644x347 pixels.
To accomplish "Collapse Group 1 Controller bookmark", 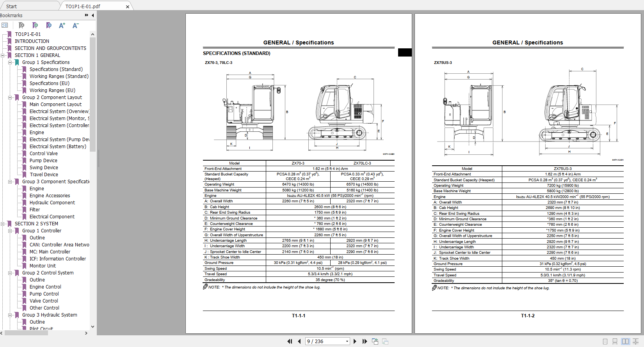I will [x=10, y=231].
